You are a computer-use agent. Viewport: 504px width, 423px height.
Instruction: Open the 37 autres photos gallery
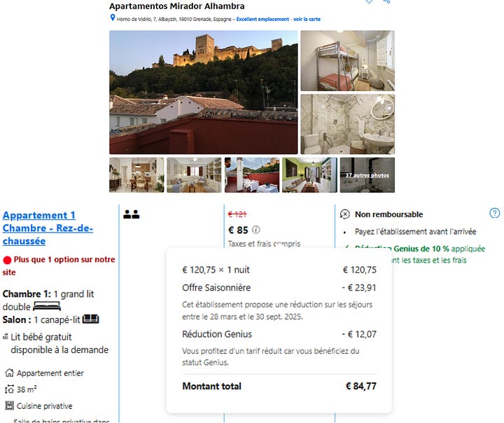[x=367, y=175]
